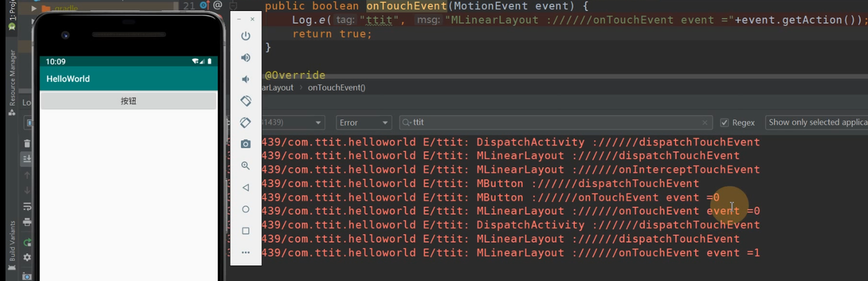Activate emulator zoom magnifier
The height and width of the screenshot is (281, 868).
coord(245,166)
